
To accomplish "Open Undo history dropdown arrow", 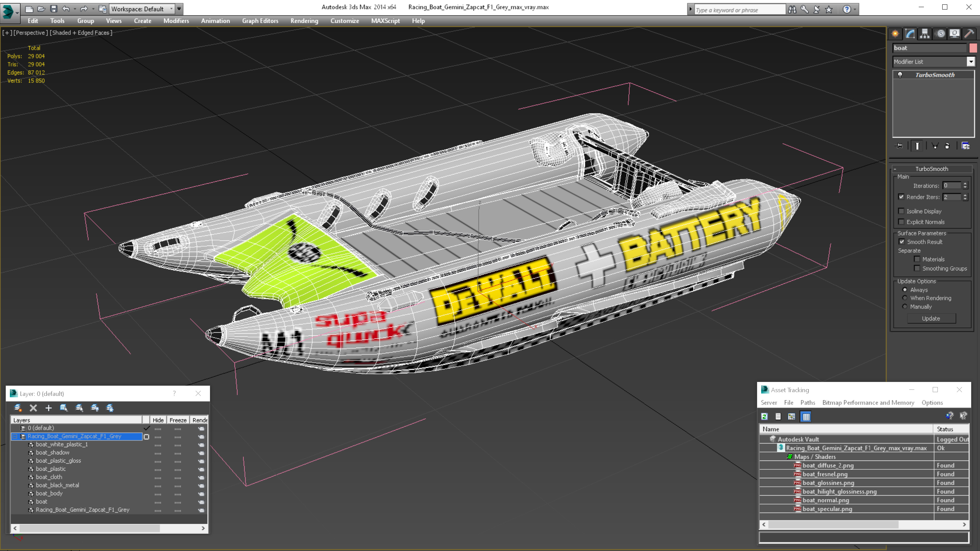I will 75,9.
